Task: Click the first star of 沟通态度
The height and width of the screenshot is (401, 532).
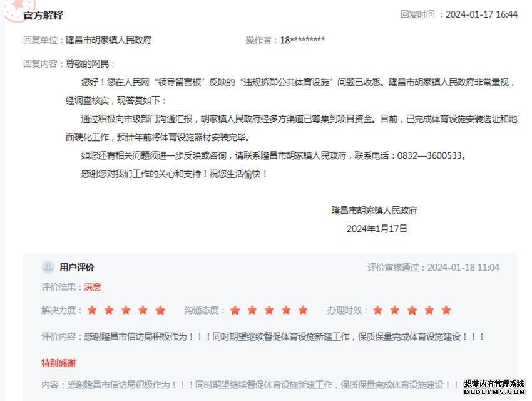Action: [235, 310]
